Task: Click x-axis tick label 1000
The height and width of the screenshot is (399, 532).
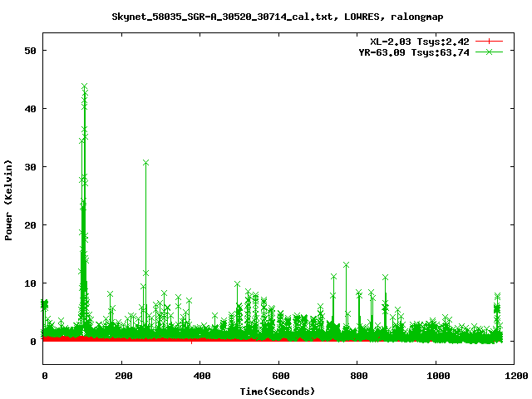Action: click(438, 376)
